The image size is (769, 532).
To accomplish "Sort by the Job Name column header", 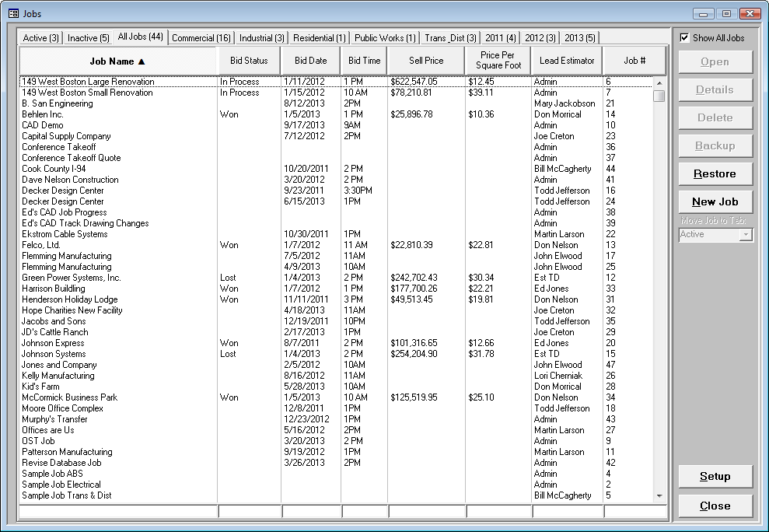I will [117, 61].
